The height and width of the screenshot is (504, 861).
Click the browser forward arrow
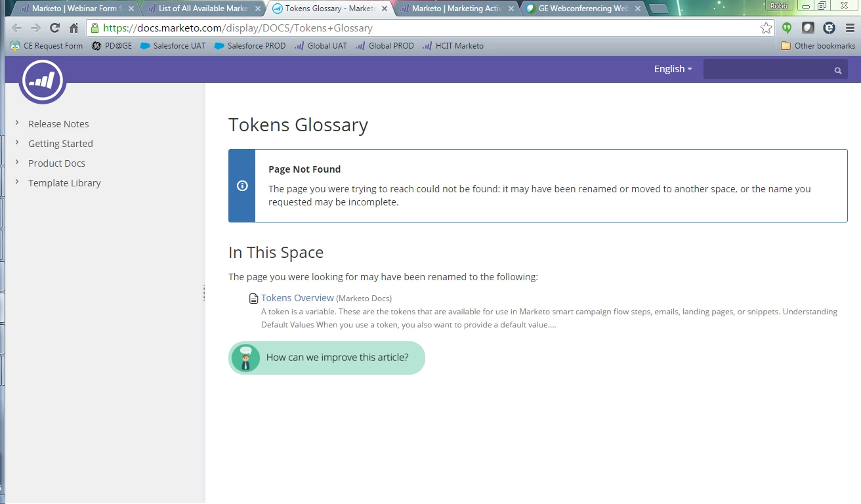point(35,28)
